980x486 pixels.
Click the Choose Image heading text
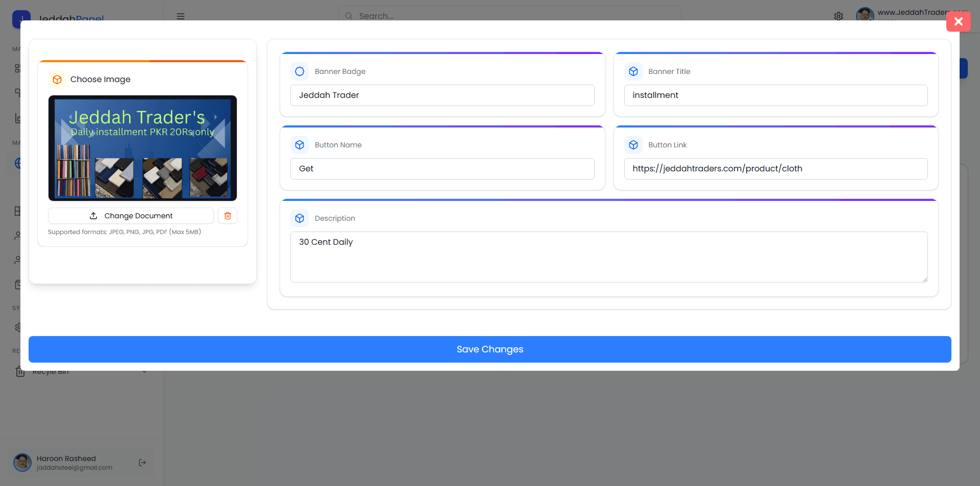coord(101,80)
